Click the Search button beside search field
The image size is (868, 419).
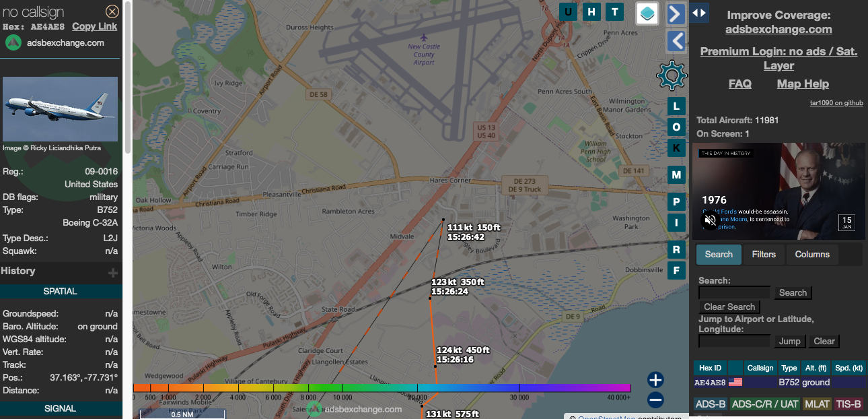(793, 292)
